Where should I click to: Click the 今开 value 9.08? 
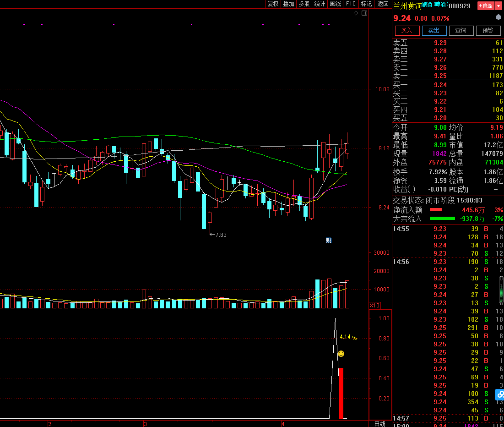[440, 128]
